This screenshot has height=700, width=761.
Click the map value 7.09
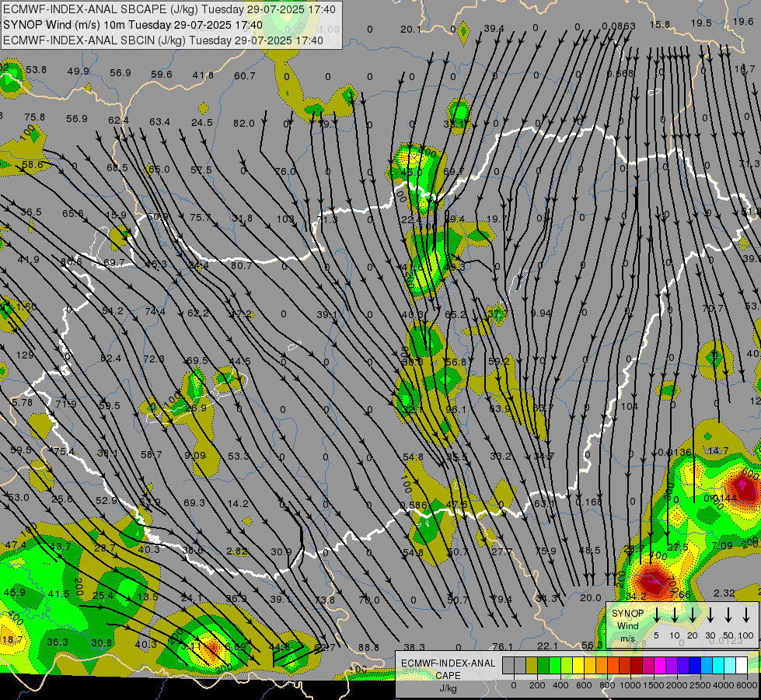pyautogui.click(x=722, y=545)
